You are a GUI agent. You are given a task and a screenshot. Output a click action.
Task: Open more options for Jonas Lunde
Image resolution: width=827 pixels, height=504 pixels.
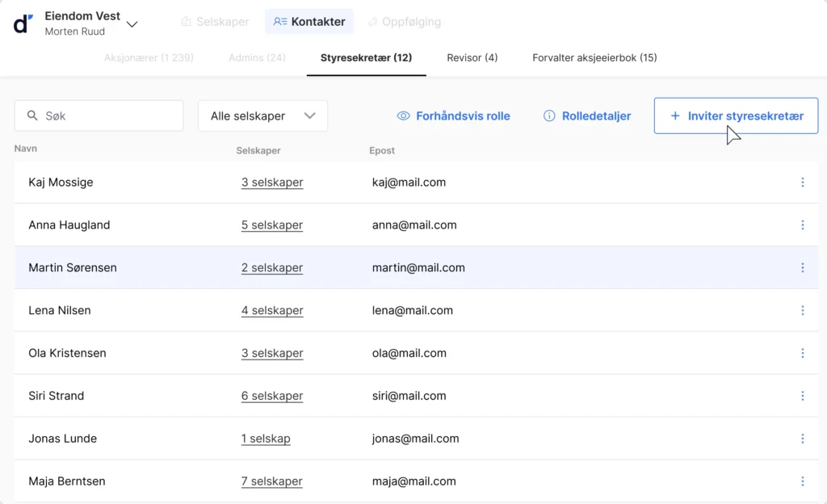802,439
